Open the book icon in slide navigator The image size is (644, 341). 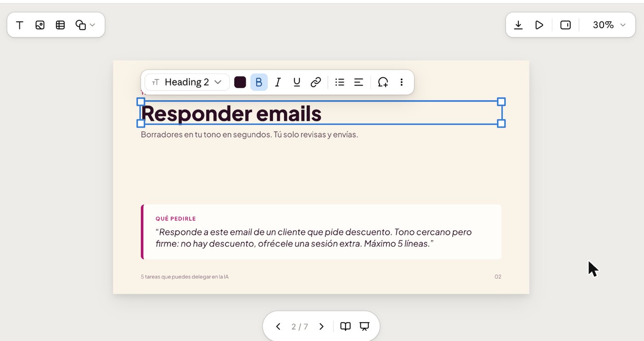tap(345, 326)
